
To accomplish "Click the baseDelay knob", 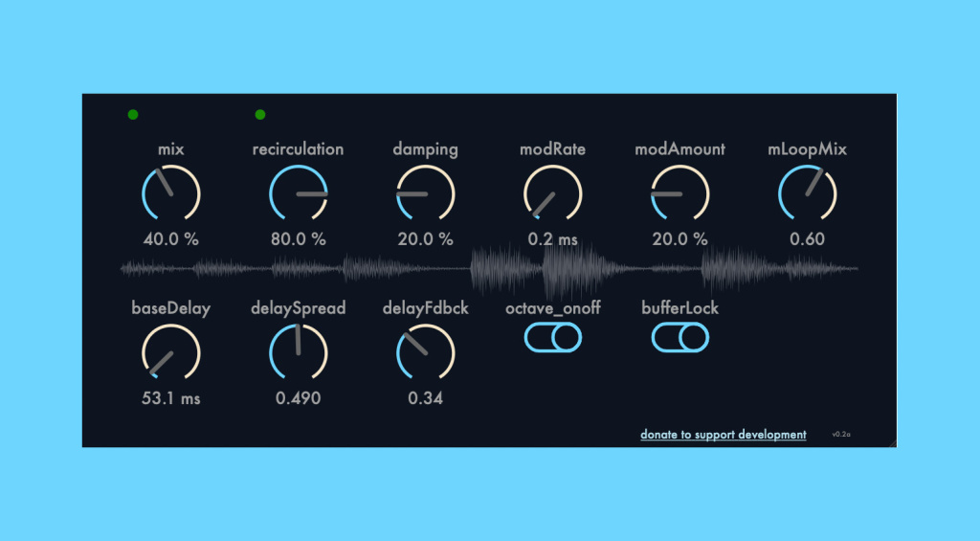I will pyautogui.click(x=170, y=352).
